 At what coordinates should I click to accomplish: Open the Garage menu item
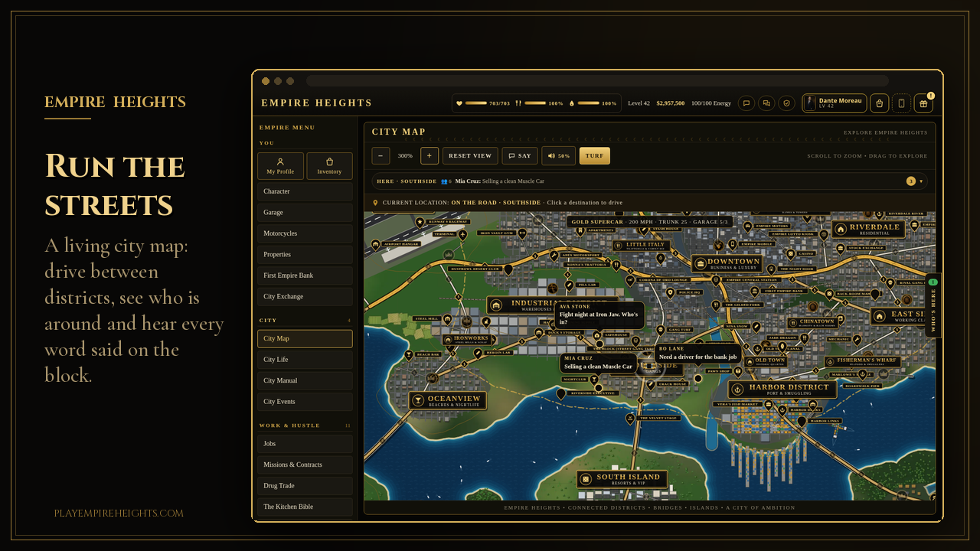305,212
